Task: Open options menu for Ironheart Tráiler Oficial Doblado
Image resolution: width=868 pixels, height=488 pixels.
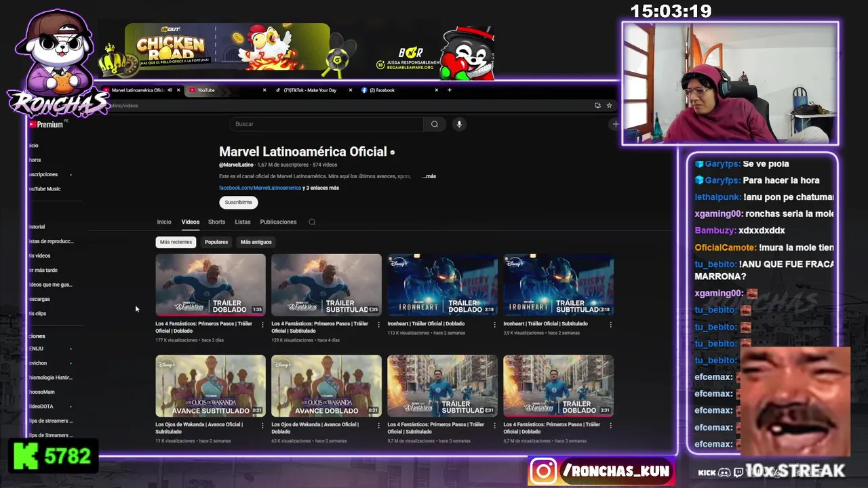Action: pos(494,325)
